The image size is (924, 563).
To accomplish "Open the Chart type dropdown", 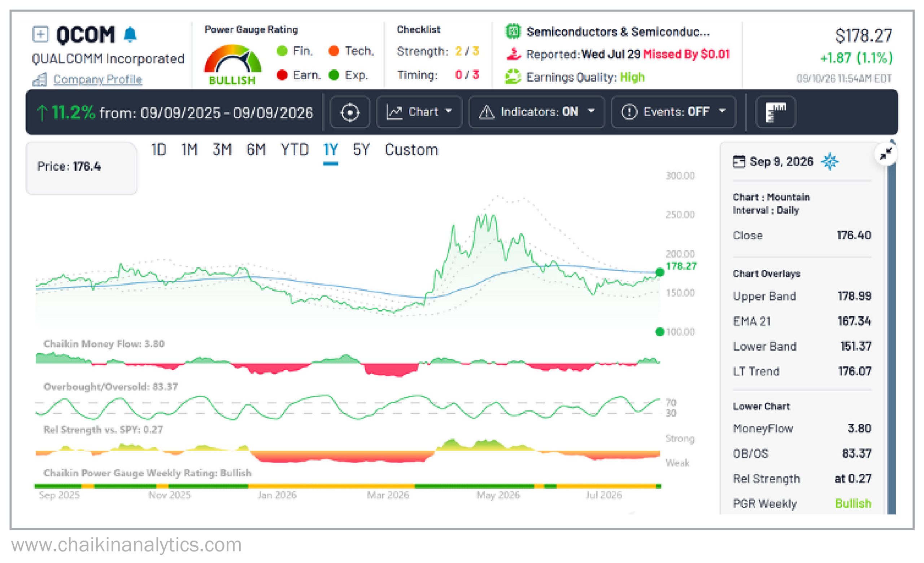I will coord(419,112).
